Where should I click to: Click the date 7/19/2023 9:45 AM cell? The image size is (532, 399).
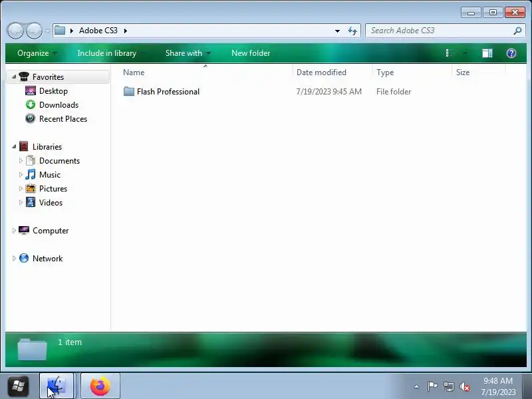click(329, 92)
